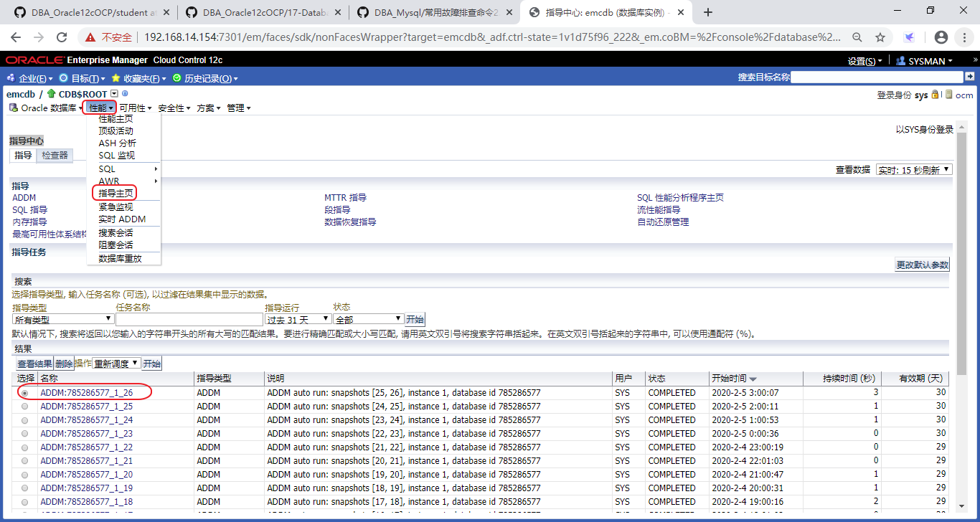Click the bird extension icon in toolbar

(x=909, y=37)
